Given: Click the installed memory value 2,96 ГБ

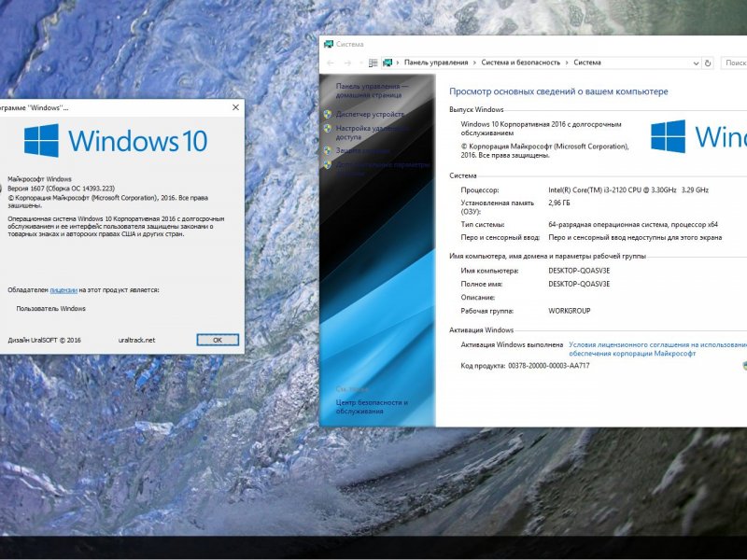Looking at the screenshot, I should (559, 203).
